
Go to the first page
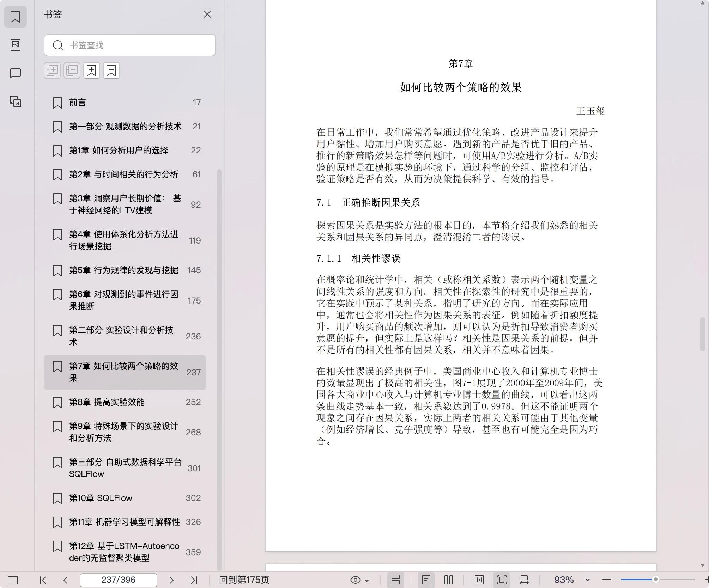43,580
